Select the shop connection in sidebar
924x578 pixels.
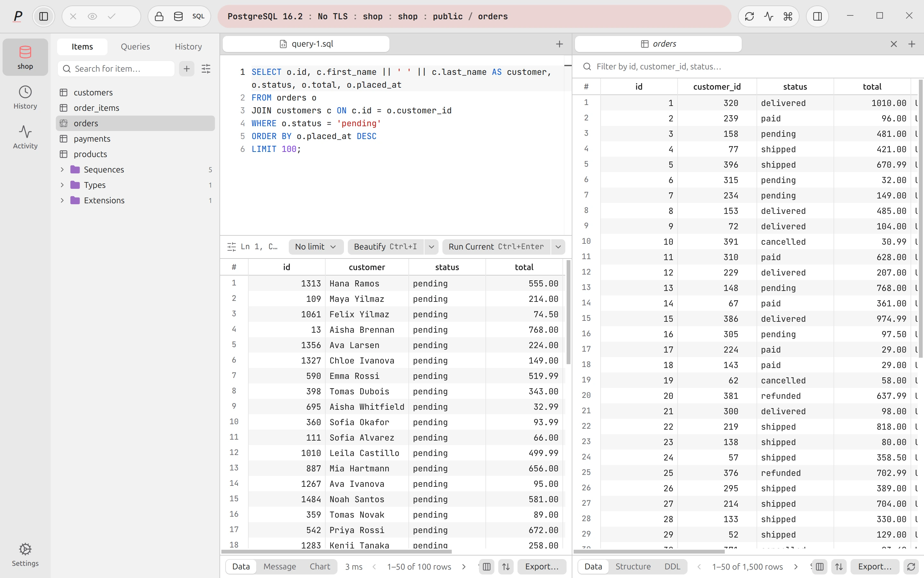tap(25, 57)
